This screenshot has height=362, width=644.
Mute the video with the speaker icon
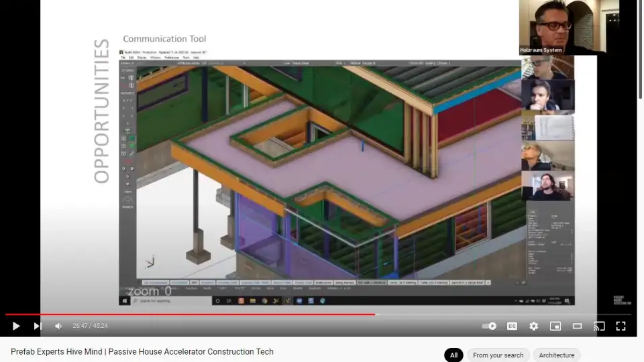(58, 326)
